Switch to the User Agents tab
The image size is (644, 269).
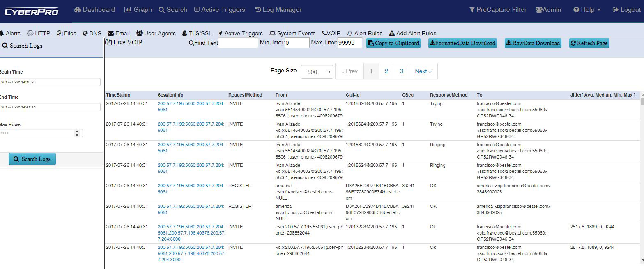(156, 33)
